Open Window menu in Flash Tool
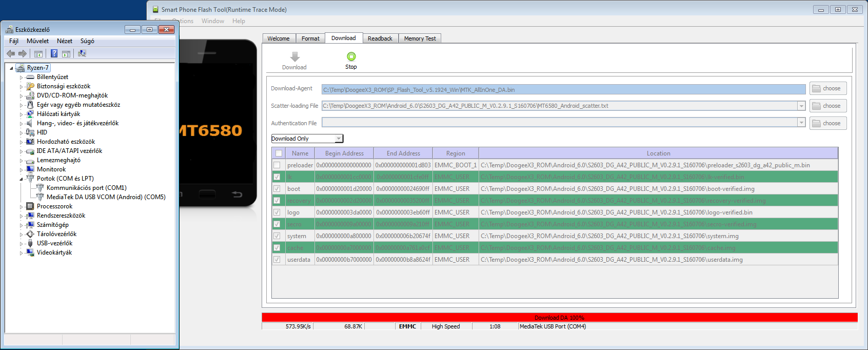Viewport: 868px width, 350px height. tap(213, 21)
